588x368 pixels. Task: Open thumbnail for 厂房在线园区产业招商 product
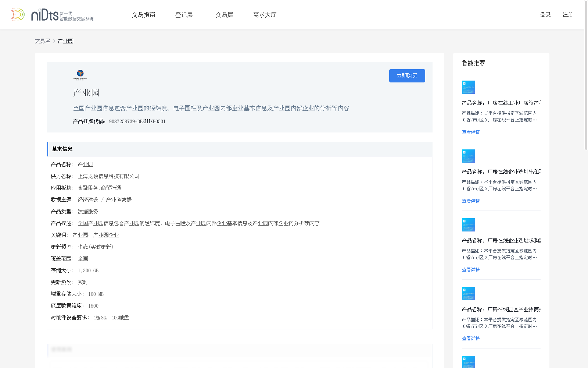point(469,294)
